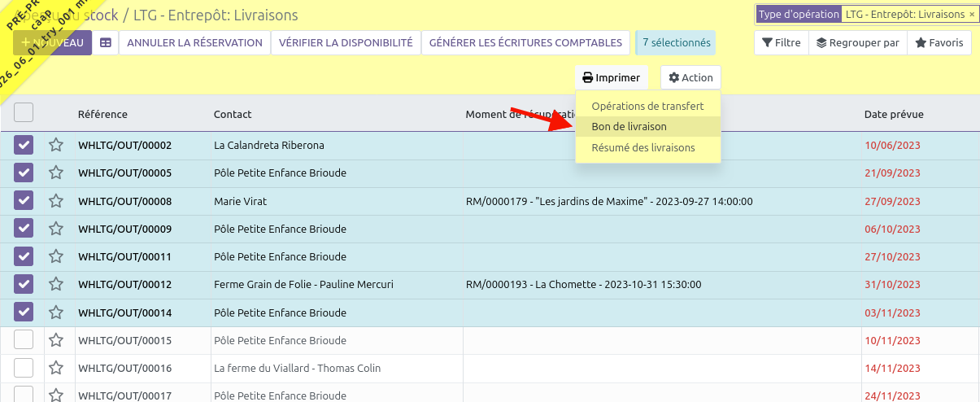980x402 pixels.
Task: Click contact La Calandreta Riberona
Action: click(x=269, y=145)
